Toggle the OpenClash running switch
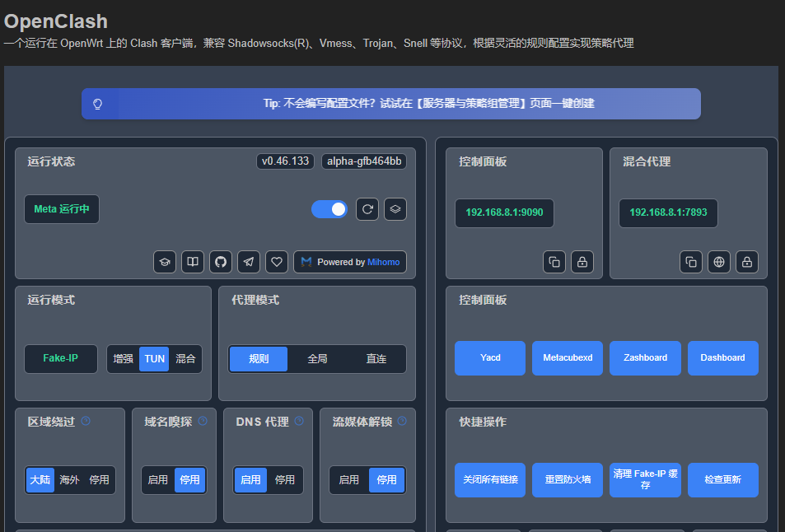This screenshot has width=785, height=532. tap(329, 209)
